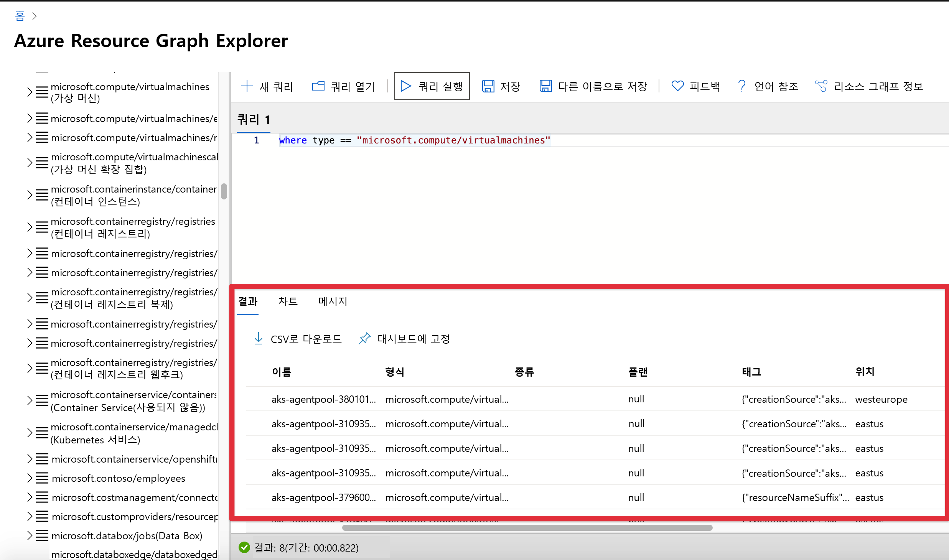Click table icon for microsoft.databox/jobs(Data Box)
949x560 pixels.
pyautogui.click(x=42, y=535)
